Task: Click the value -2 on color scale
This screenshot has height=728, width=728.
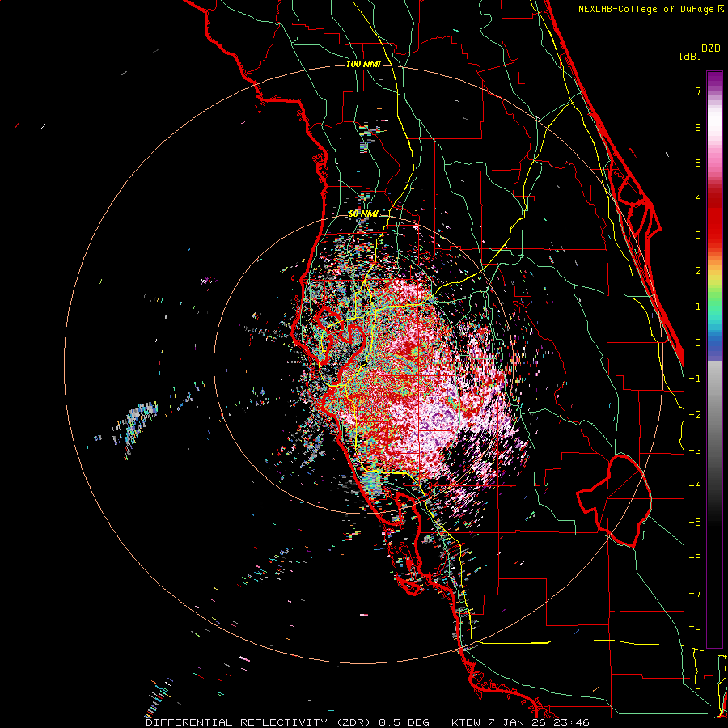Action: [x=695, y=415]
